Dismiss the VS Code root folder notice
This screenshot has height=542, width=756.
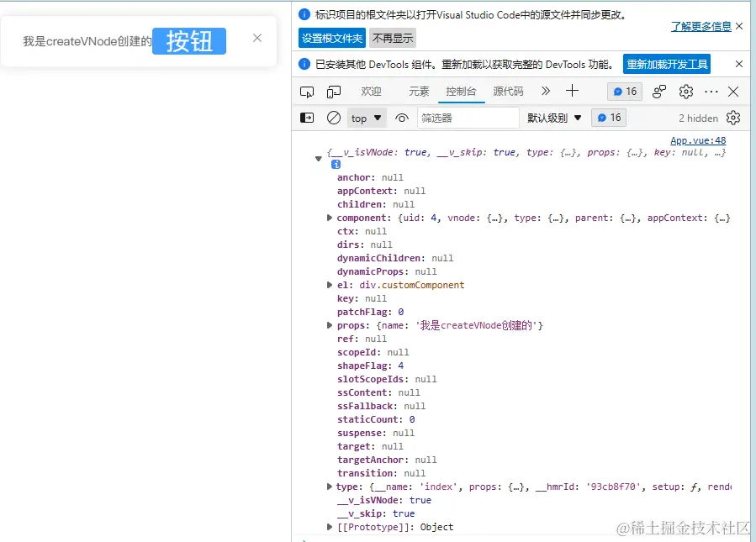(739, 26)
